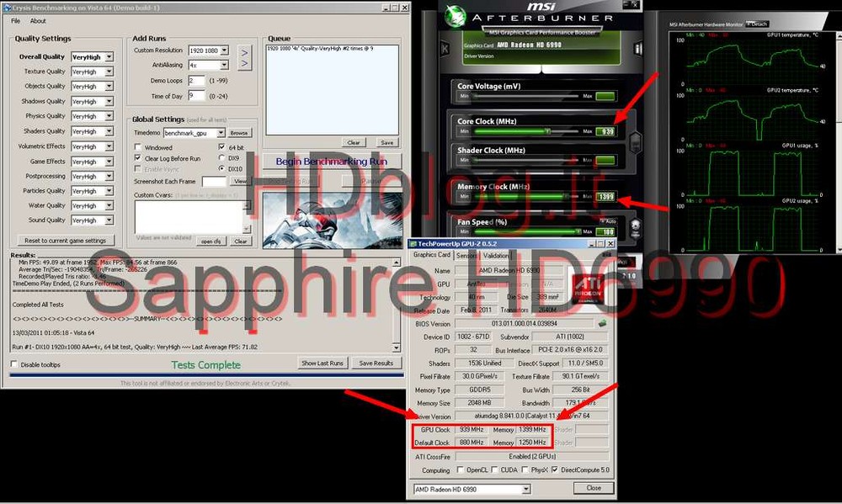Toggle the DirectCompute 5.0 checkbox
The height and width of the screenshot is (504, 842).
[x=555, y=470]
